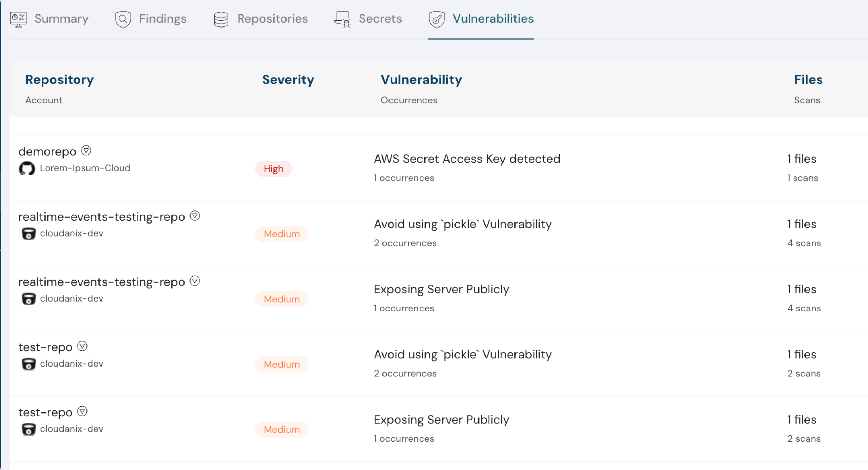
Task: Sort by the Severity column header
Action: click(288, 79)
